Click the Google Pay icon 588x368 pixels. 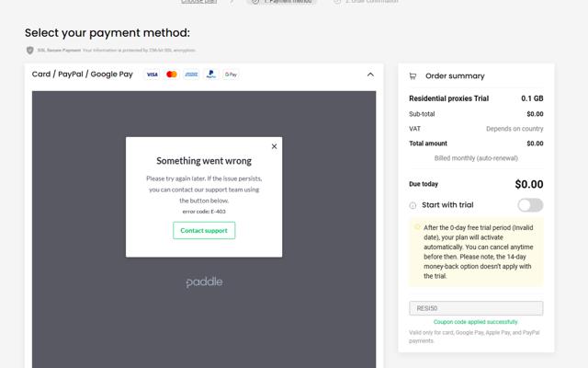point(231,75)
